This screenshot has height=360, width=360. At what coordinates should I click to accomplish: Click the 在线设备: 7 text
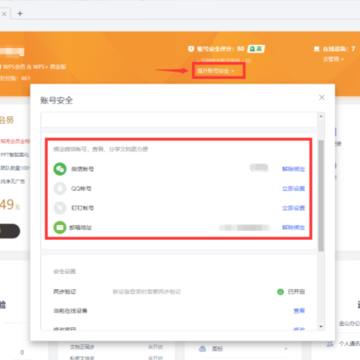pos(339,49)
